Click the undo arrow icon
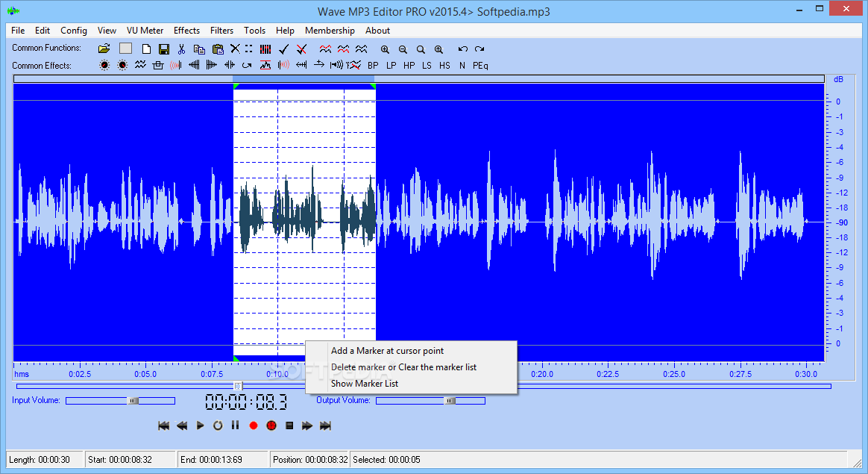The height and width of the screenshot is (474, 868). (x=462, y=49)
